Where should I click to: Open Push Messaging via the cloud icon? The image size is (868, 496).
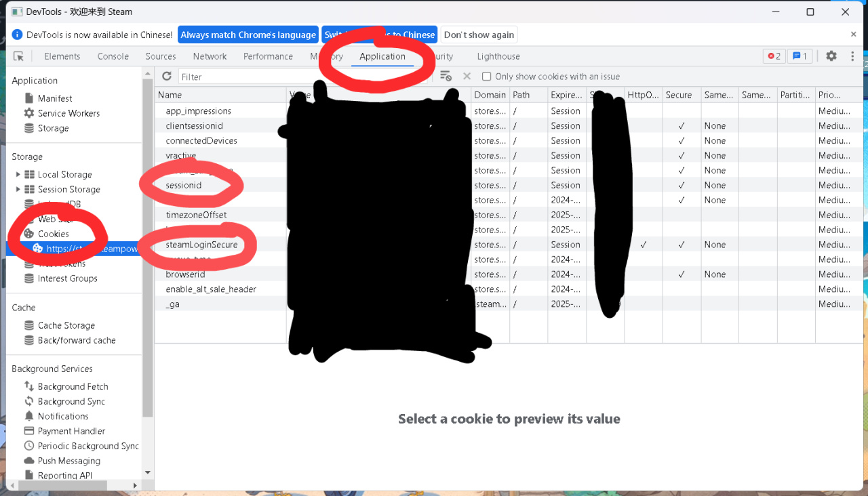[x=29, y=461]
